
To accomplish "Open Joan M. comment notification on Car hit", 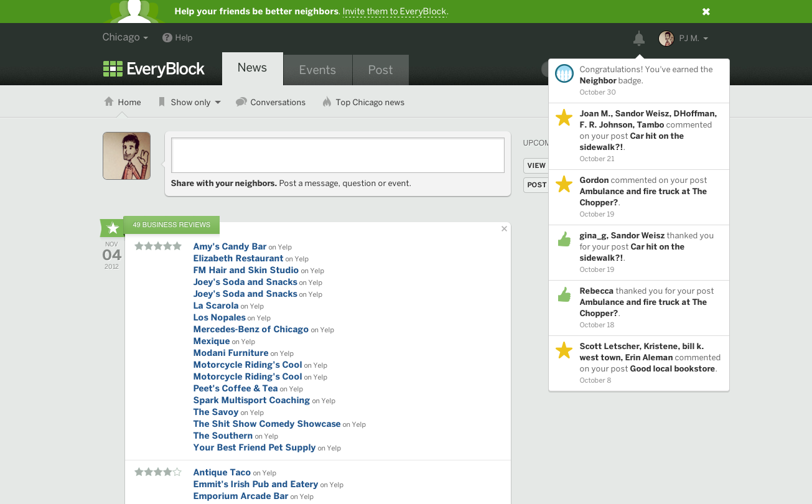I will click(639, 136).
